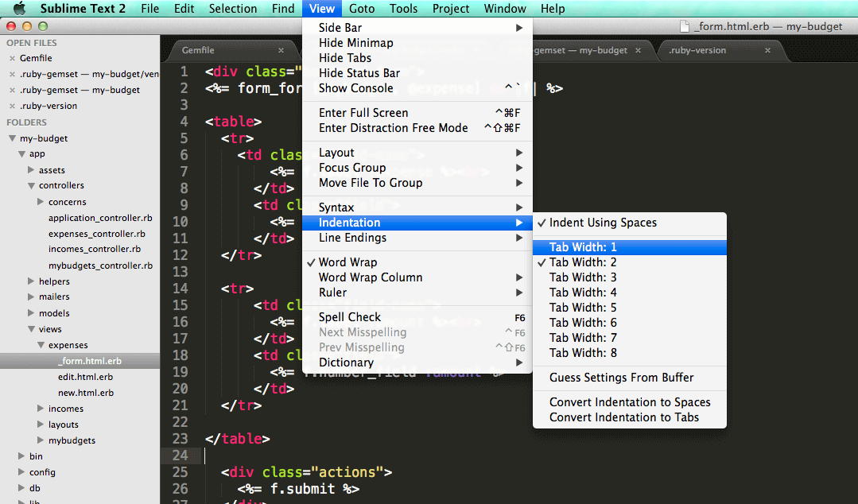Open mybudgets_controller.rb in sidebar

click(x=101, y=266)
